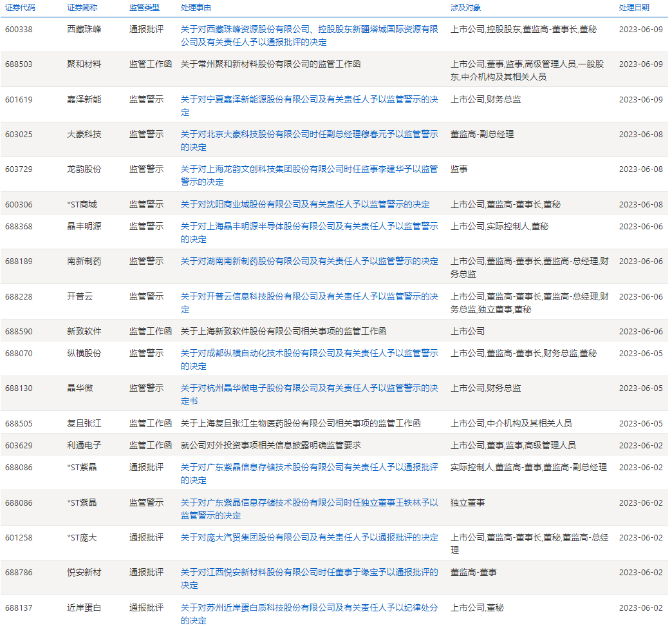
Task: Click the 处理日期 column header
Action: coord(634,8)
